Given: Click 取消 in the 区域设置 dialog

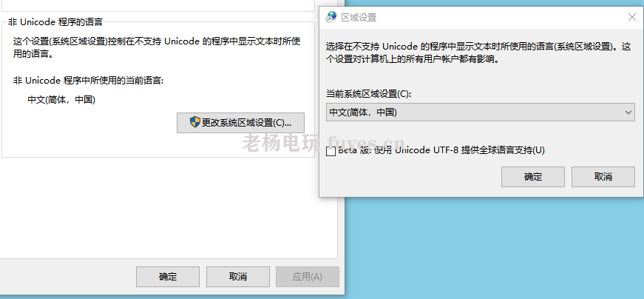Looking at the screenshot, I should pos(603,177).
